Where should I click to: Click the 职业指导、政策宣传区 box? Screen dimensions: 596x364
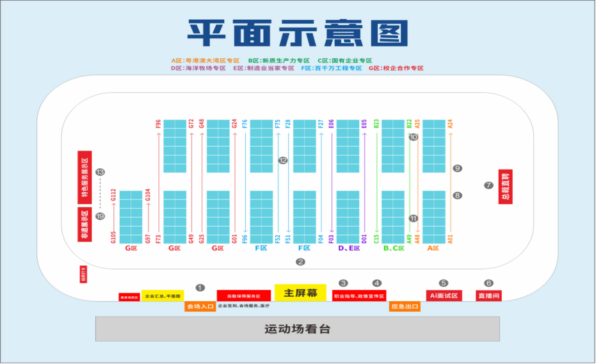(x=359, y=296)
